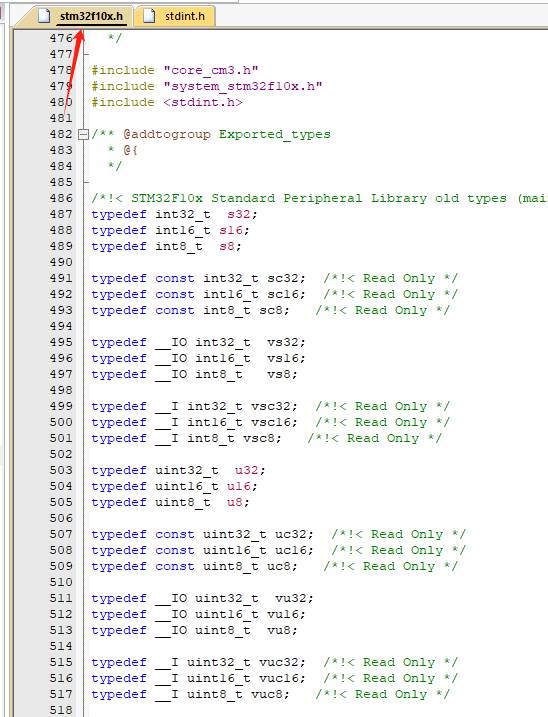
Task: Click the file icon on stm32f10x.h tab
Action: 44,16
